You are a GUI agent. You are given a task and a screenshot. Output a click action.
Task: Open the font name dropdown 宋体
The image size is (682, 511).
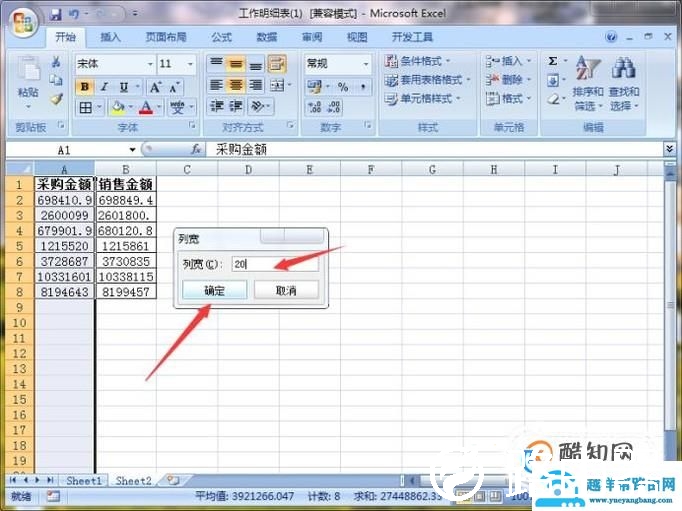pos(150,64)
